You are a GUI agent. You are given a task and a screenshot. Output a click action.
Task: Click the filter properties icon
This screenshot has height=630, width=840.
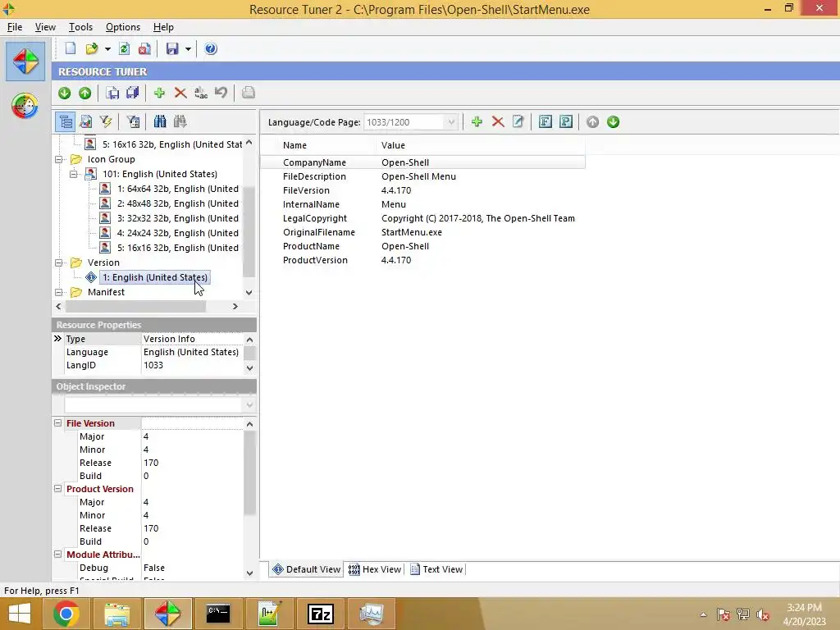pos(133,122)
